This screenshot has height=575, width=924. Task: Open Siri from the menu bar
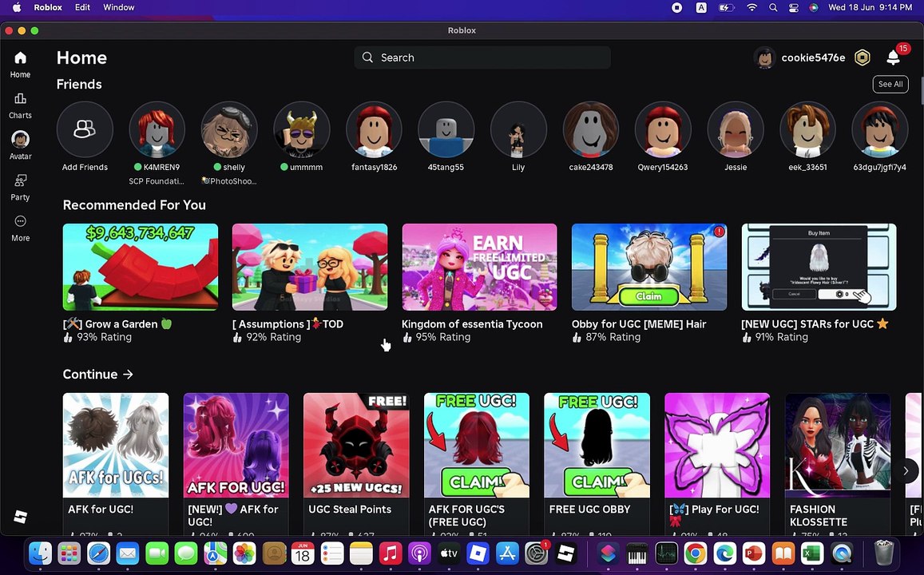(x=814, y=8)
